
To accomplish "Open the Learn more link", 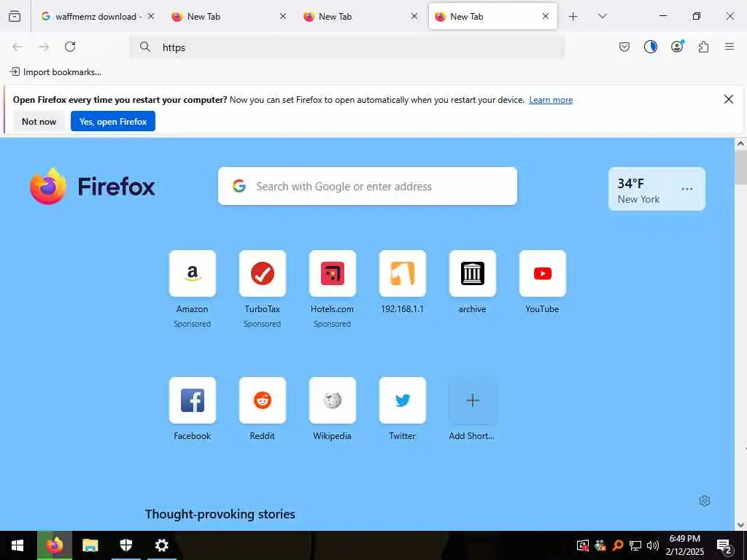I will coord(551,100).
